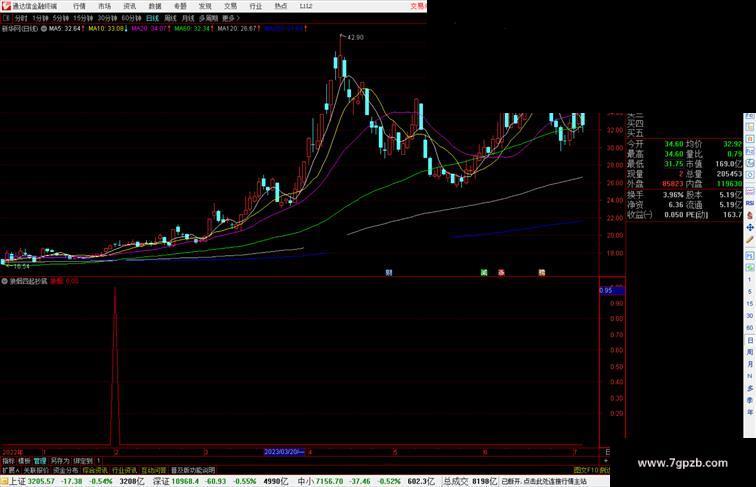Open the 资金分布 bottom tab
Image resolution: width=756 pixels, height=487 pixels.
pos(66,470)
